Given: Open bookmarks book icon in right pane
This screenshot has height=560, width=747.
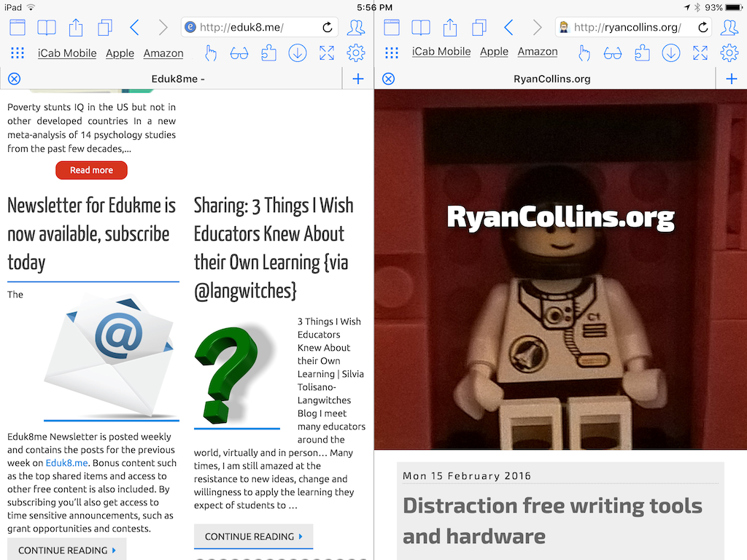Looking at the screenshot, I should click(x=421, y=28).
